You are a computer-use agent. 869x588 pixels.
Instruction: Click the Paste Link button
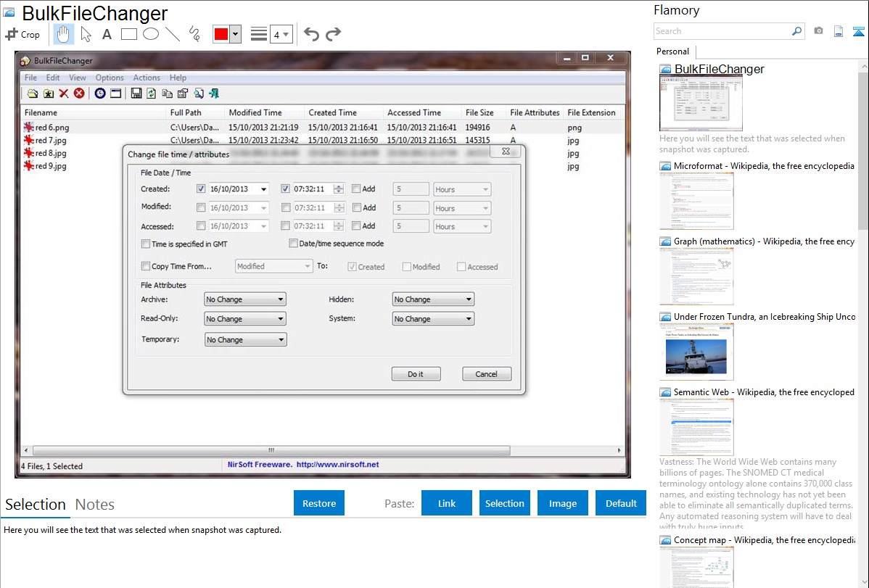pyautogui.click(x=447, y=503)
